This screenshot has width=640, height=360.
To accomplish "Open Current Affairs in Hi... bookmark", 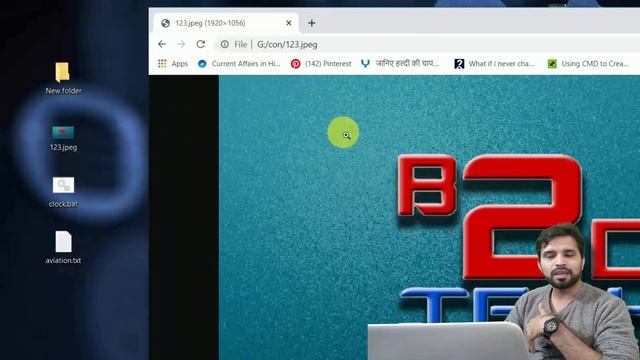I will point(239,64).
